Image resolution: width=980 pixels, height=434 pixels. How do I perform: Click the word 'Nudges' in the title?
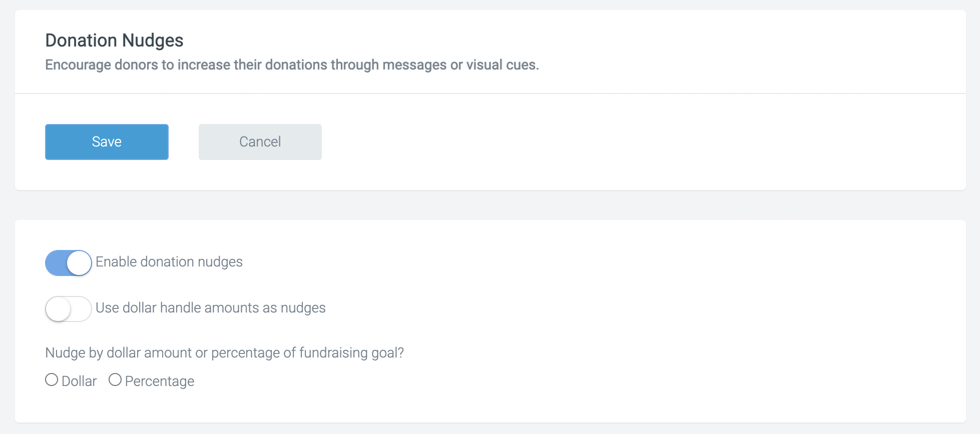[x=153, y=40]
